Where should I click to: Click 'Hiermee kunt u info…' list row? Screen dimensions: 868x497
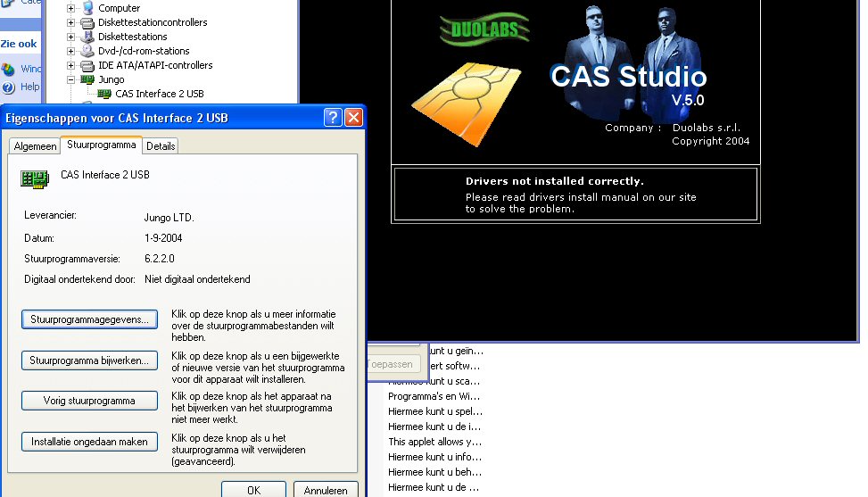pyautogui.click(x=435, y=457)
